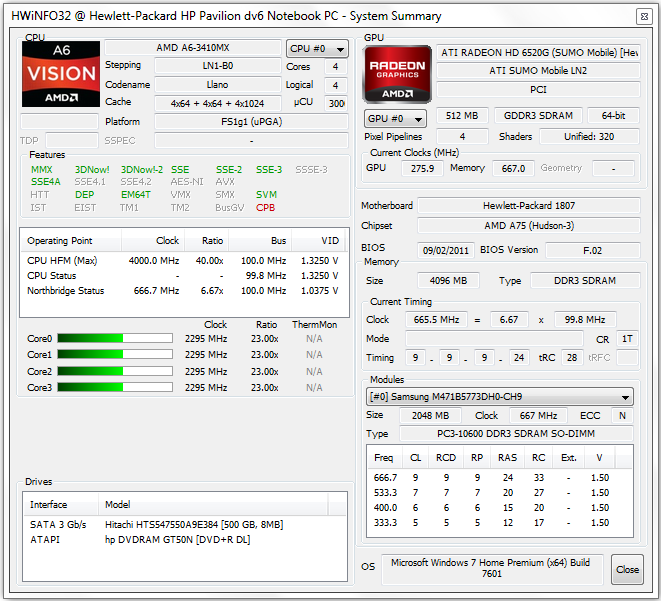Click the ATI RADEON HD 6520G name field
Viewport: 661px width, 601px height.
coord(538,53)
